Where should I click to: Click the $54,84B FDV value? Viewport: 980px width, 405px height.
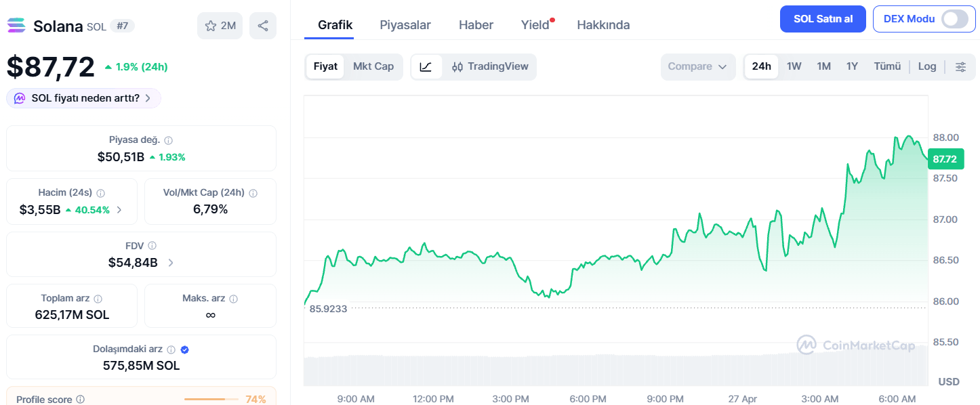[133, 263]
